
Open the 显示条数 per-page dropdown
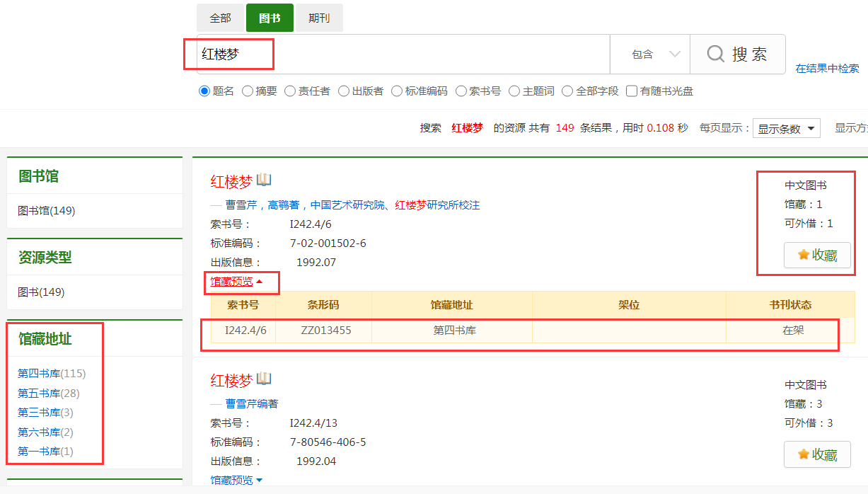click(x=786, y=129)
